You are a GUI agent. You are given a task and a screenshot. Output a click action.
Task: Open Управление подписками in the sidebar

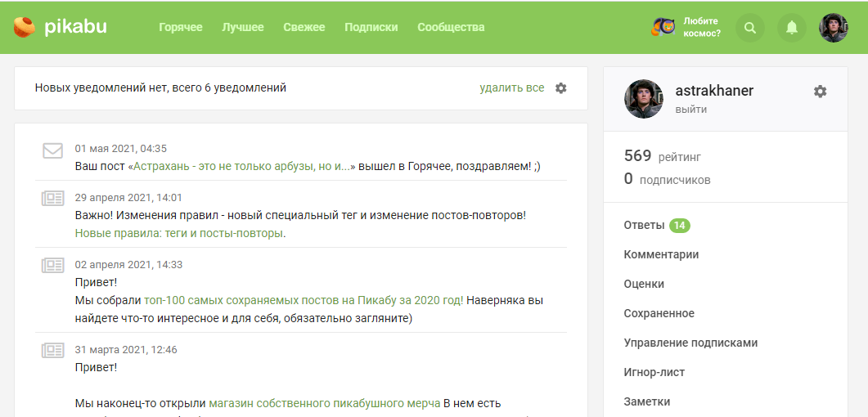point(690,343)
